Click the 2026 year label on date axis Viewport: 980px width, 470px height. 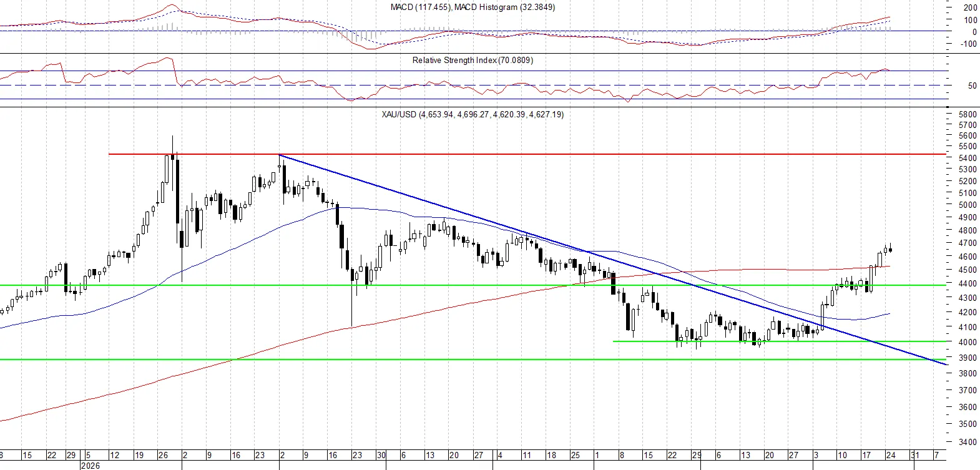click(x=90, y=466)
